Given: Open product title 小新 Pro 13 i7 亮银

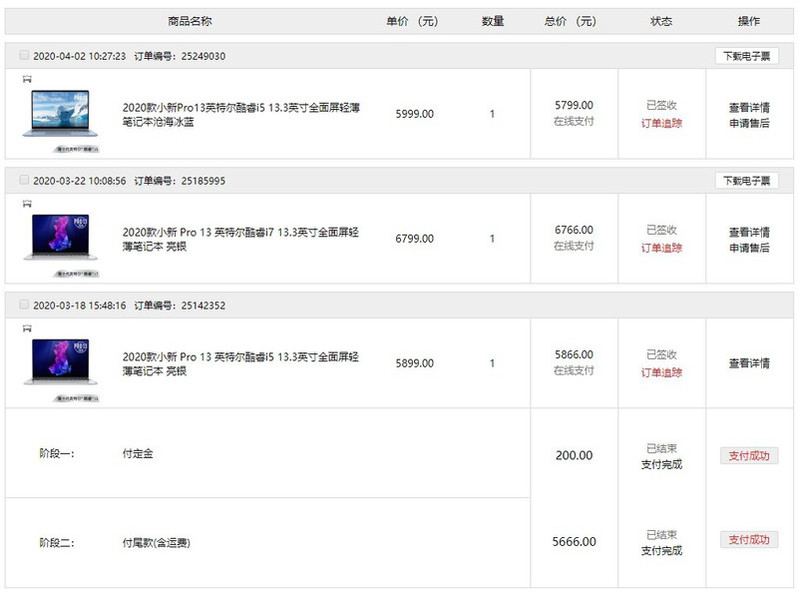Looking at the screenshot, I should point(241,239).
